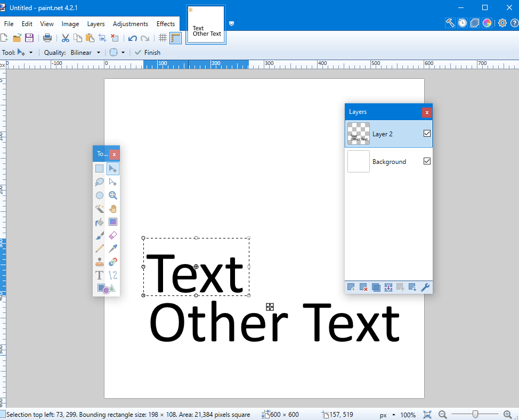Open Layer Properties wrench icon
This screenshot has height=420, width=519.
tap(425, 287)
